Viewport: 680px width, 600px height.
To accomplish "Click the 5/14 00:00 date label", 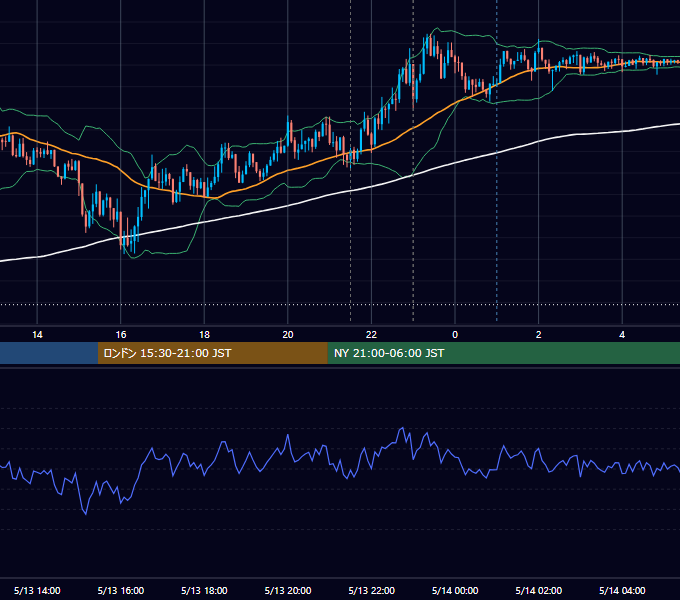I will [x=455, y=590].
